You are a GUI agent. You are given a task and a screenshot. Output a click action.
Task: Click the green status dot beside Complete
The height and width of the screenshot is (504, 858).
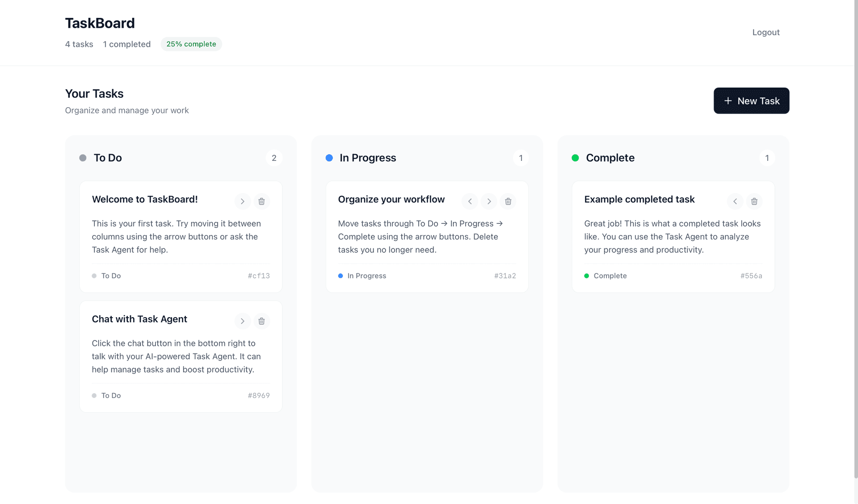pyautogui.click(x=576, y=158)
